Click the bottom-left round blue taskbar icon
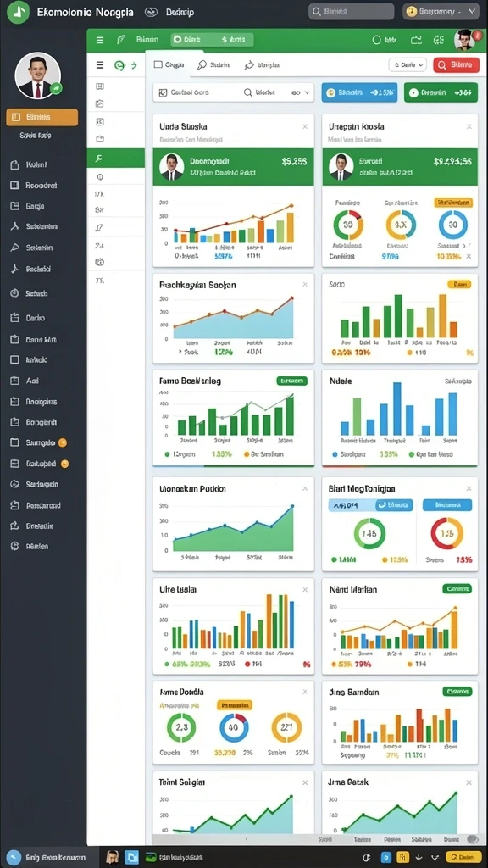Image resolution: width=488 pixels, height=868 pixels. pyautogui.click(x=14, y=857)
